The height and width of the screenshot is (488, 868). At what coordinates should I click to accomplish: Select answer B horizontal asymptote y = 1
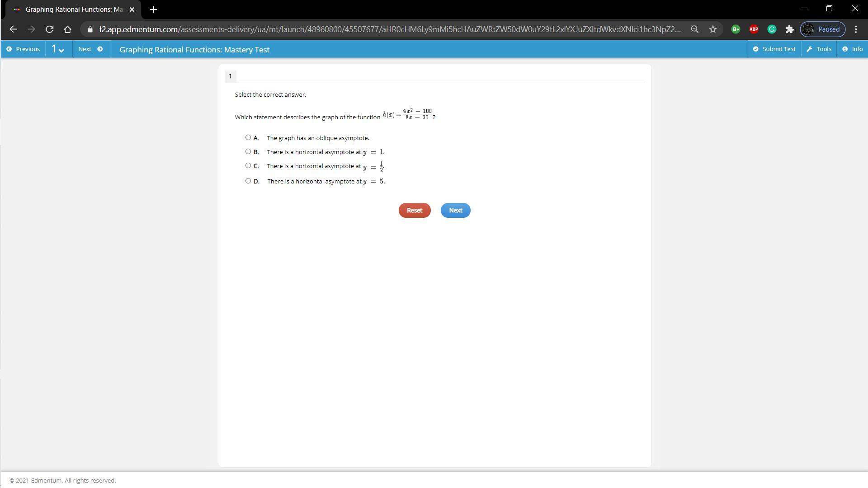(x=248, y=151)
